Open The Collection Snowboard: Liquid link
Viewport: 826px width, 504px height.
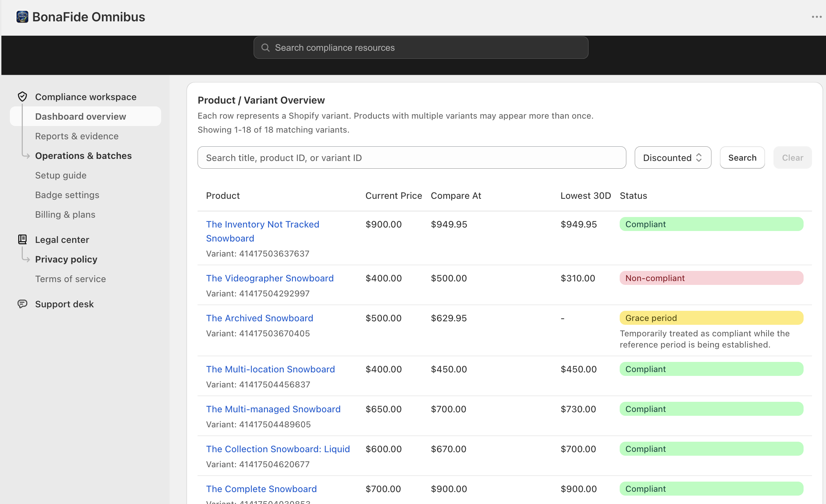pos(278,449)
